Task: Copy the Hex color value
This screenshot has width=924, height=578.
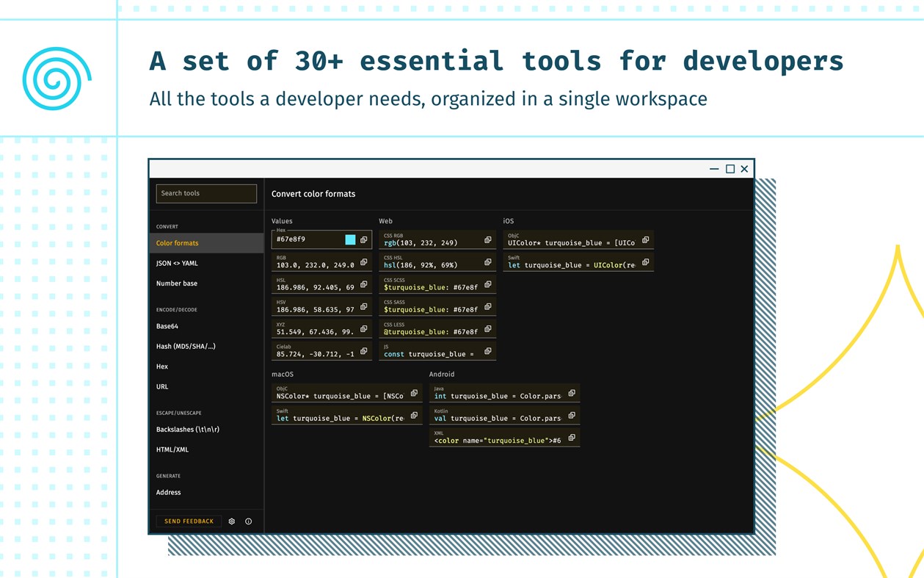Action: click(363, 239)
